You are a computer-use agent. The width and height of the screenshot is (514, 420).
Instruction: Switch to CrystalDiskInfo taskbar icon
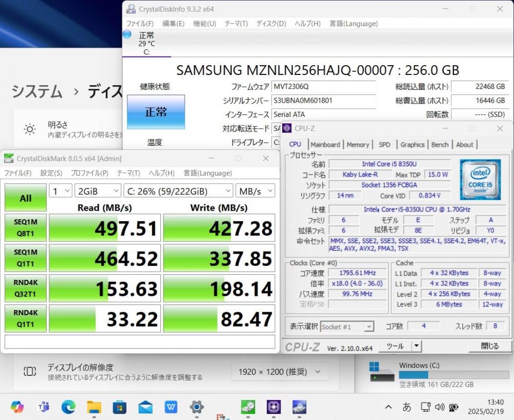[299, 407]
